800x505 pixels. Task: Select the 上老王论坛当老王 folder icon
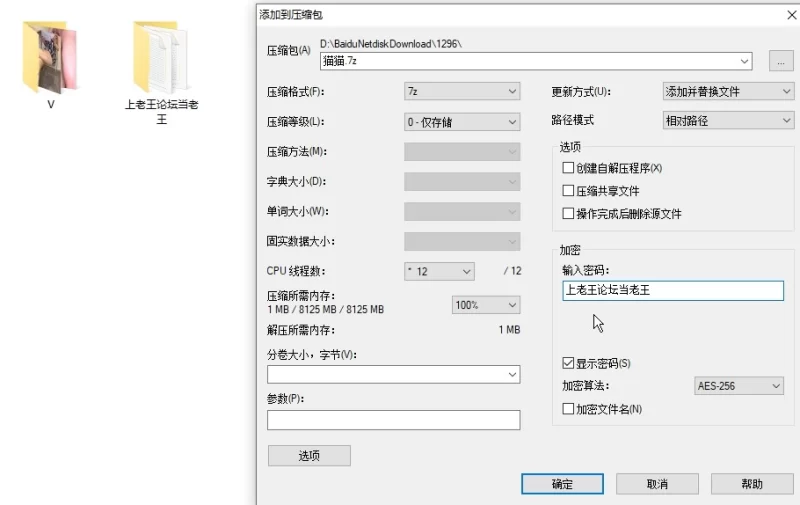point(161,57)
